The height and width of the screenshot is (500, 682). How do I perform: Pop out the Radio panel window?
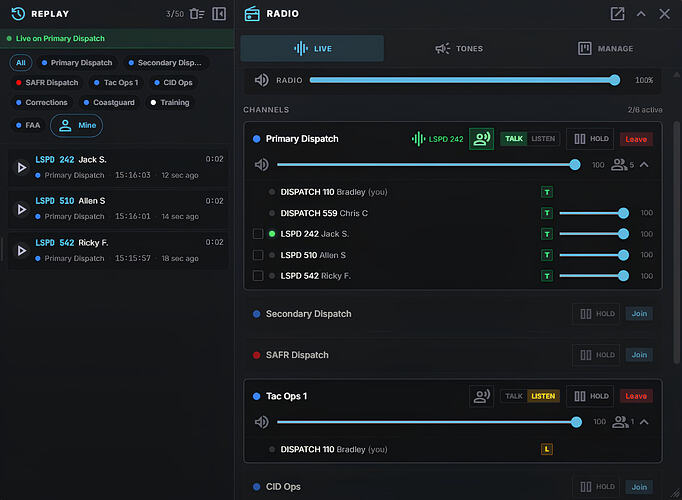(617, 14)
